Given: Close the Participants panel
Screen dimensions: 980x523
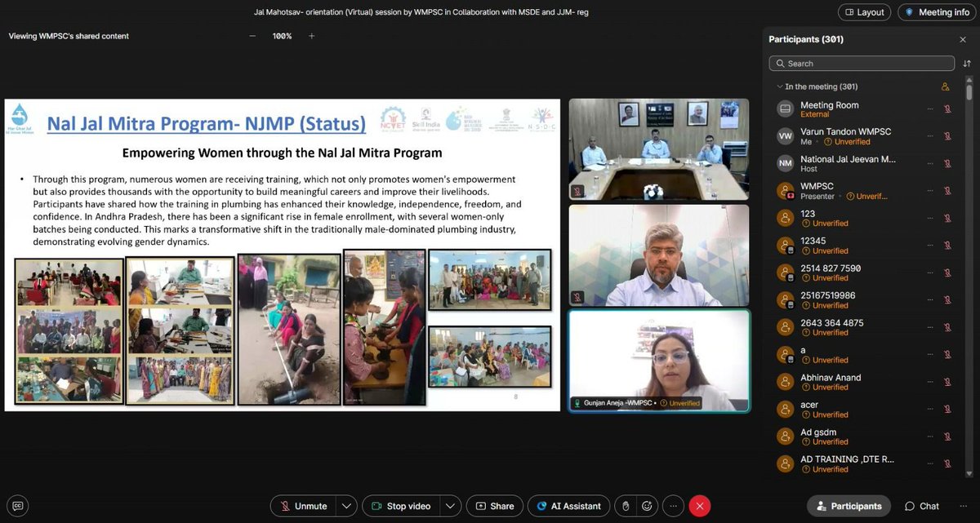Looking at the screenshot, I should coord(963,39).
